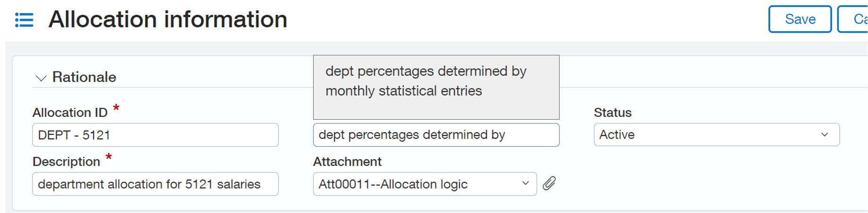Viewport: 868px width, 213px height.
Task: Click the Status dropdown chevron arrow
Action: point(825,135)
